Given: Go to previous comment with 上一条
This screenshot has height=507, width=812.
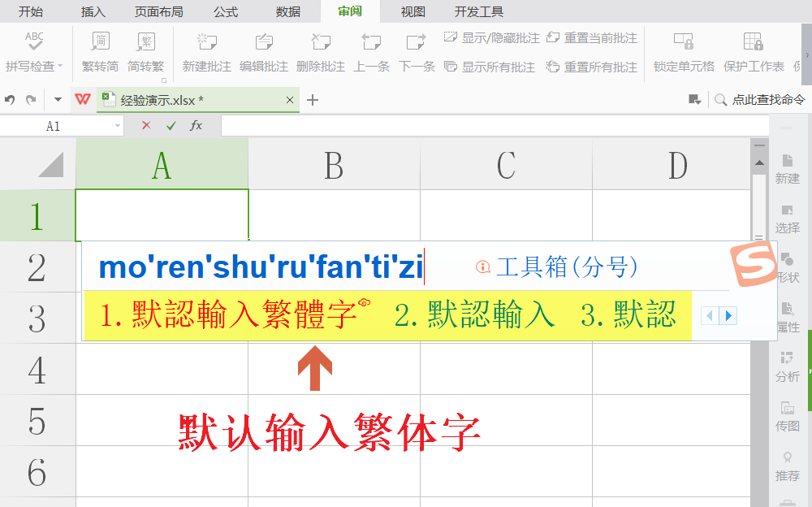Looking at the screenshot, I should pyautogui.click(x=371, y=51).
